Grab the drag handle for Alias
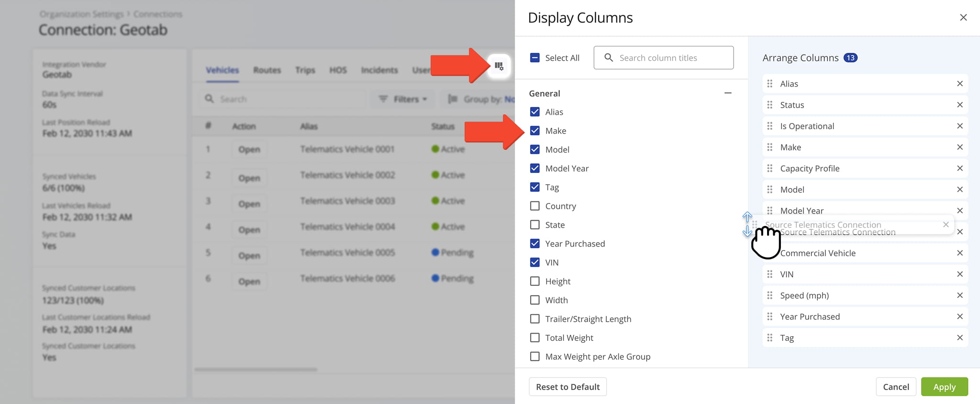This screenshot has height=404, width=980. click(x=769, y=84)
